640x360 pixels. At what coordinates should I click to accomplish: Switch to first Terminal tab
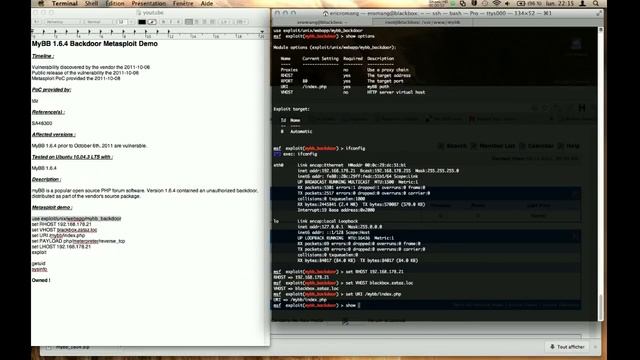322,22
